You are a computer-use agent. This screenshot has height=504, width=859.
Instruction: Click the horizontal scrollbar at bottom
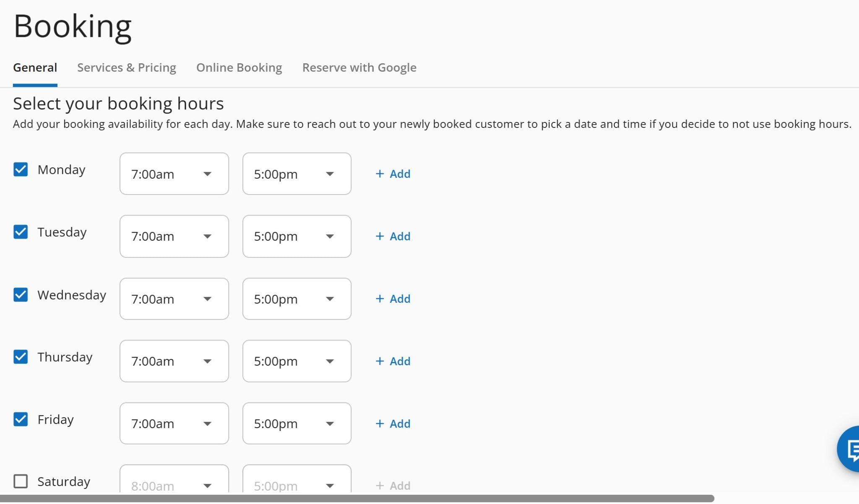[x=357, y=498]
